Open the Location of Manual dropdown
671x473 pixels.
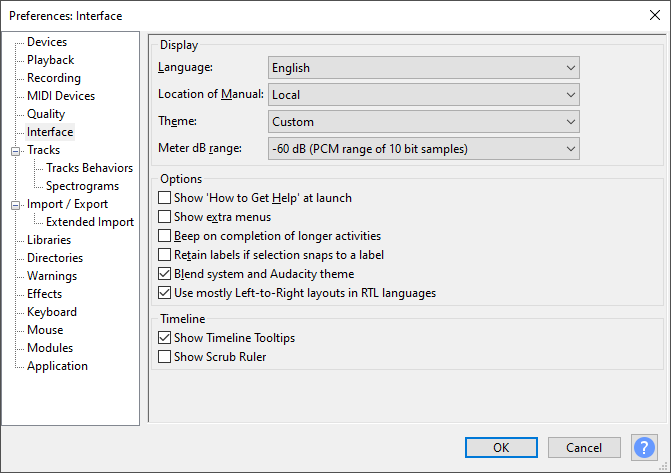click(x=424, y=95)
